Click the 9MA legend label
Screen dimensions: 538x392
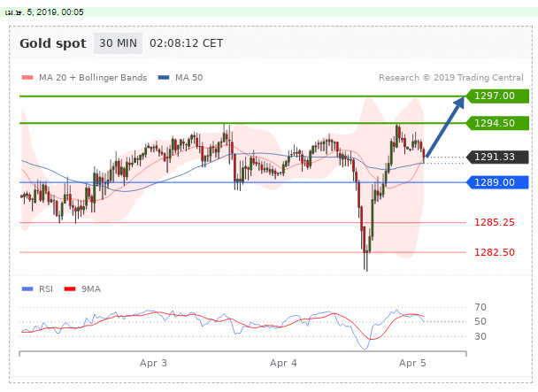[x=91, y=289]
